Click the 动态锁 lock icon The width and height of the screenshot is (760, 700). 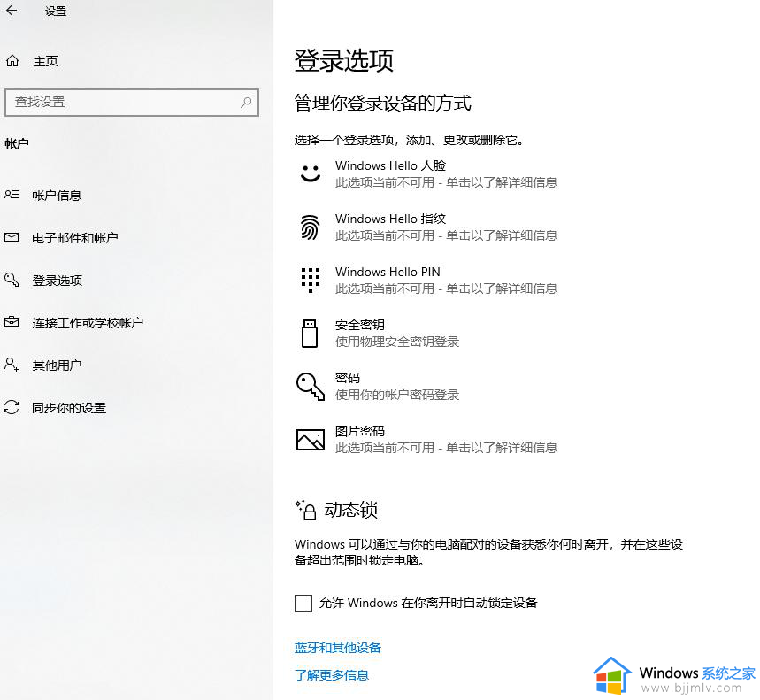(306, 510)
